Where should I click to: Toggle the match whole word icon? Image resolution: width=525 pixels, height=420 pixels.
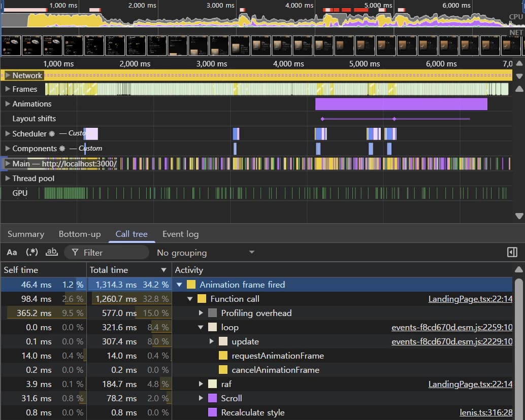[51, 253]
